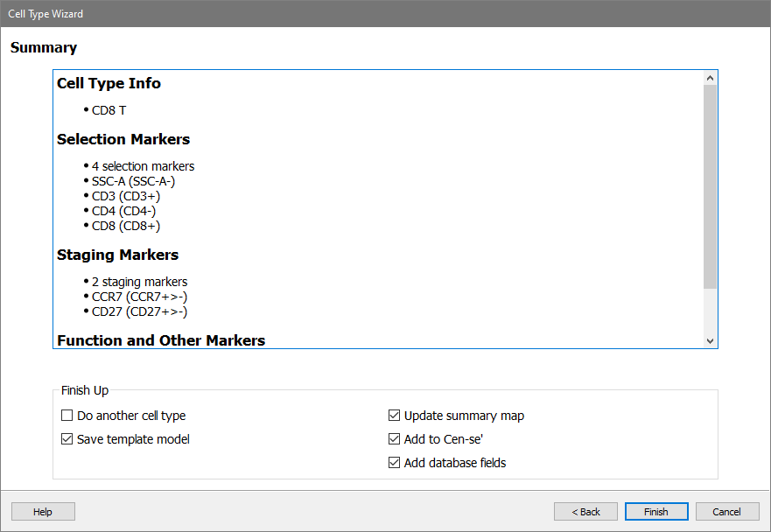
Task: Select the CD3 (CD3+) marker line
Action: [126, 196]
